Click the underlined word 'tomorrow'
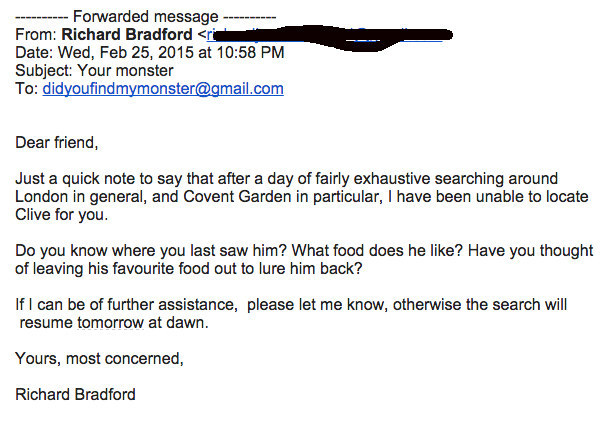 110,323
